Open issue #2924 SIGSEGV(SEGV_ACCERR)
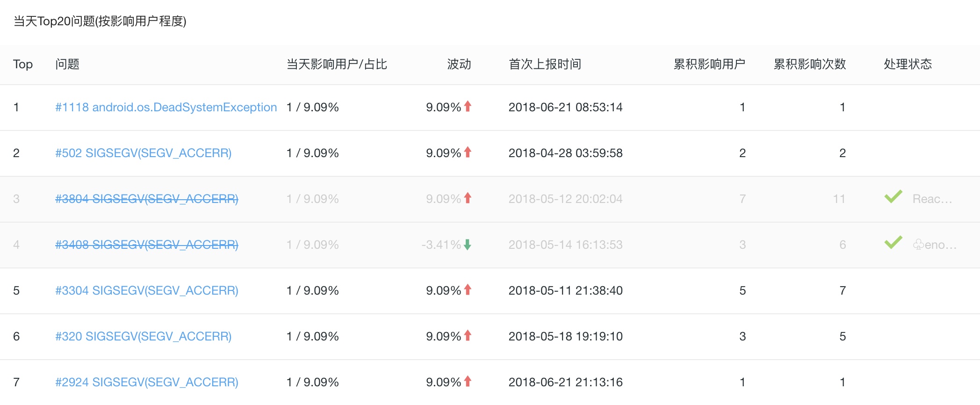The width and height of the screenshot is (980, 405). point(147,382)
